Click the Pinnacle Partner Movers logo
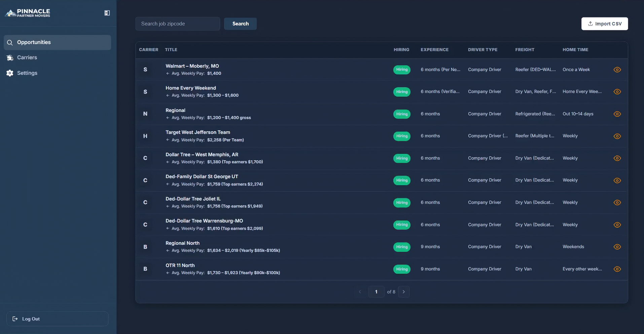 tap(28, 13)
